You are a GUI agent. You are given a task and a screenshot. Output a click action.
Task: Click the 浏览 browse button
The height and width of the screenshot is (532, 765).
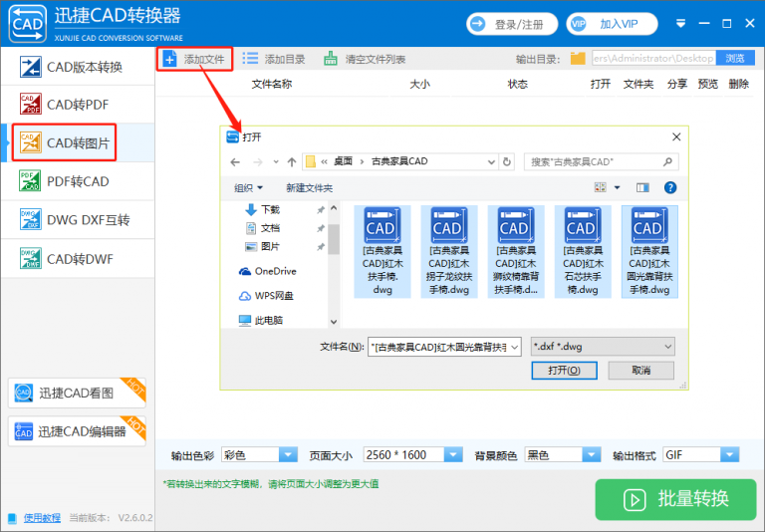point(735,59)
